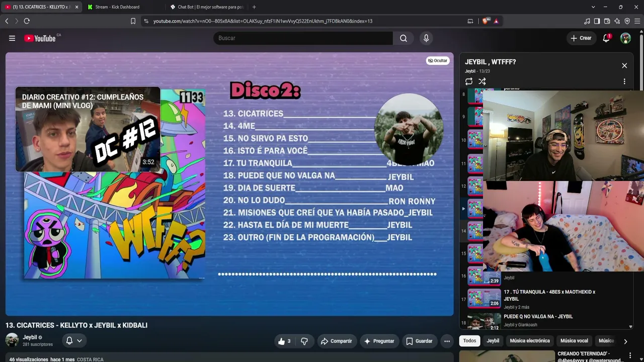Share the video via Compartir
The height and width of the screenshot is (362, 644).
[336, 341]
